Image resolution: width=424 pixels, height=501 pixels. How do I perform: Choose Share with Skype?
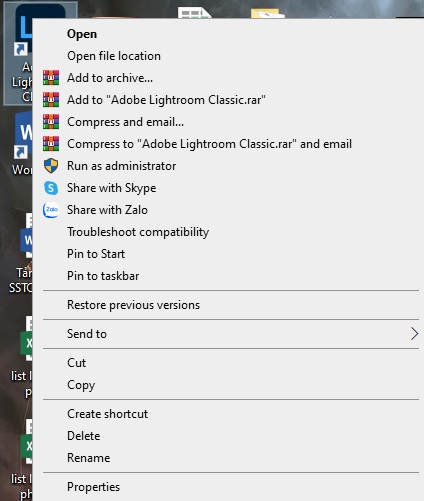pyautogui.click(x=112, y=188)
